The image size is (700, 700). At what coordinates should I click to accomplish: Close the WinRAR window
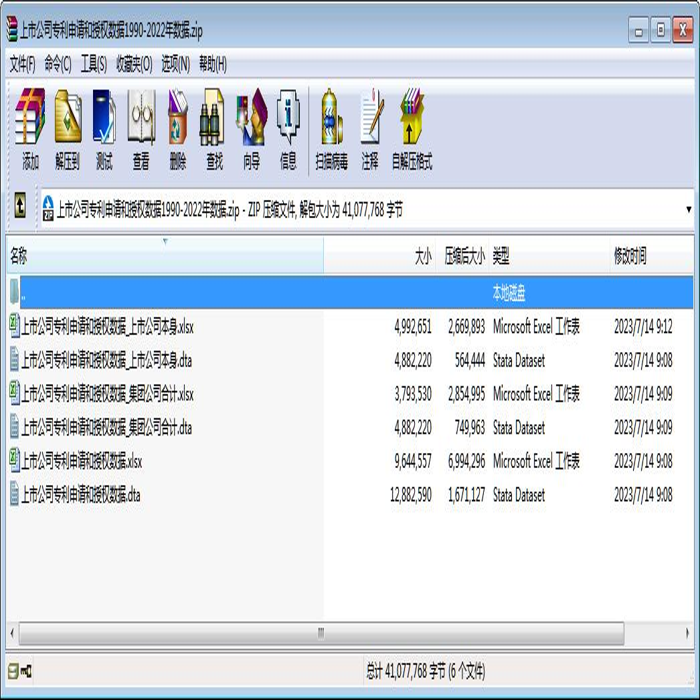[x=683, y=30]
